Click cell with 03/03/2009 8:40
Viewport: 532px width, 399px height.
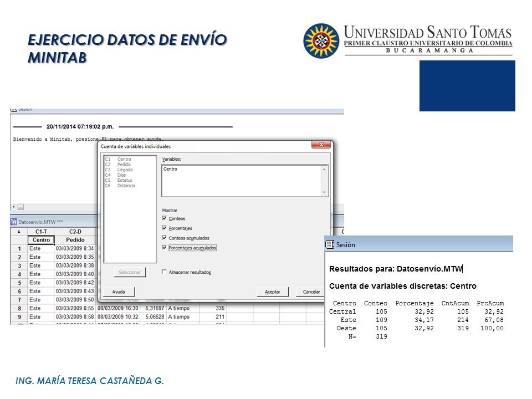[x=75, y=274]
